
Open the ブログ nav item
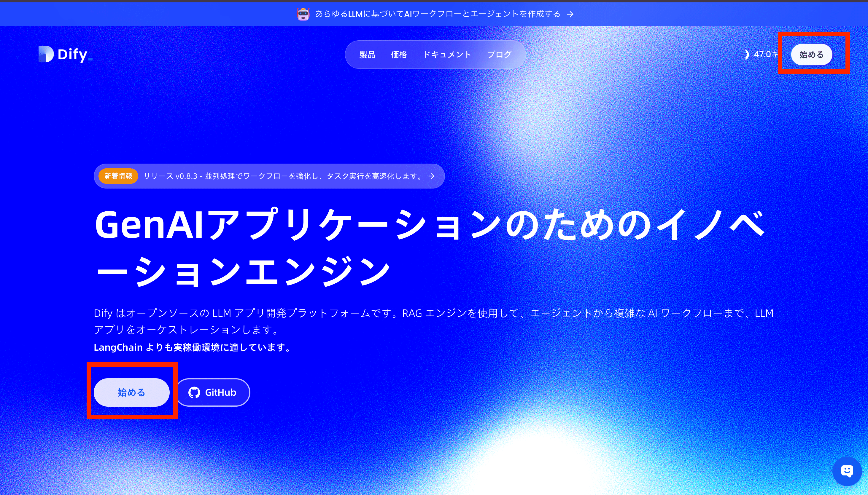pyautogui.click(x=499, y=55)
